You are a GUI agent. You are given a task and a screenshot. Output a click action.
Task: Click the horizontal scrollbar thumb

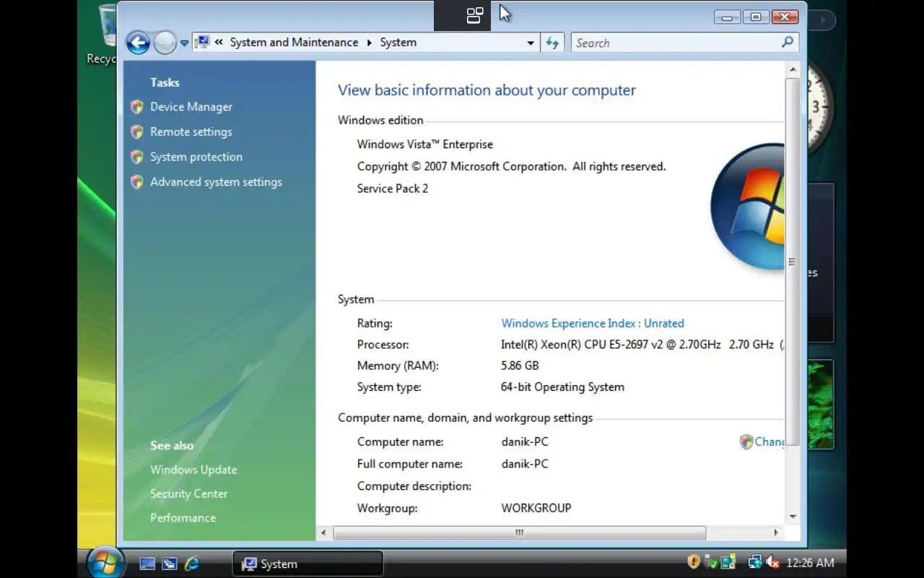pyautogui.click(x=519, y=532)
